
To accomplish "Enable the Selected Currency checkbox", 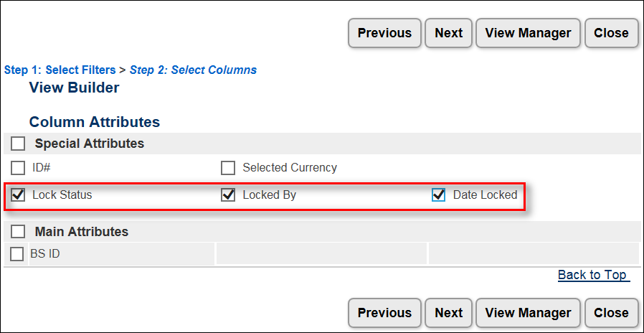I will point(228,168).
